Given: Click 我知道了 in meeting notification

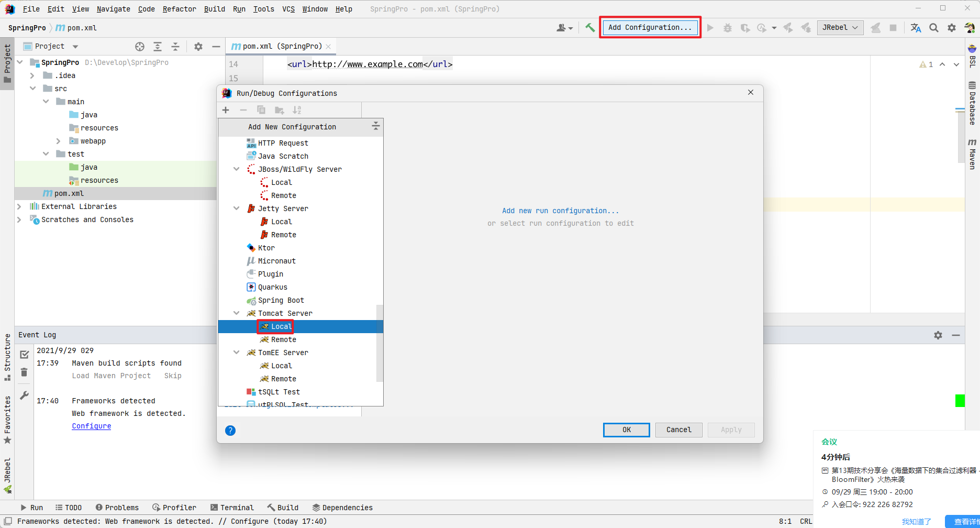Looking at the screenshot, I should click(917, 522).
